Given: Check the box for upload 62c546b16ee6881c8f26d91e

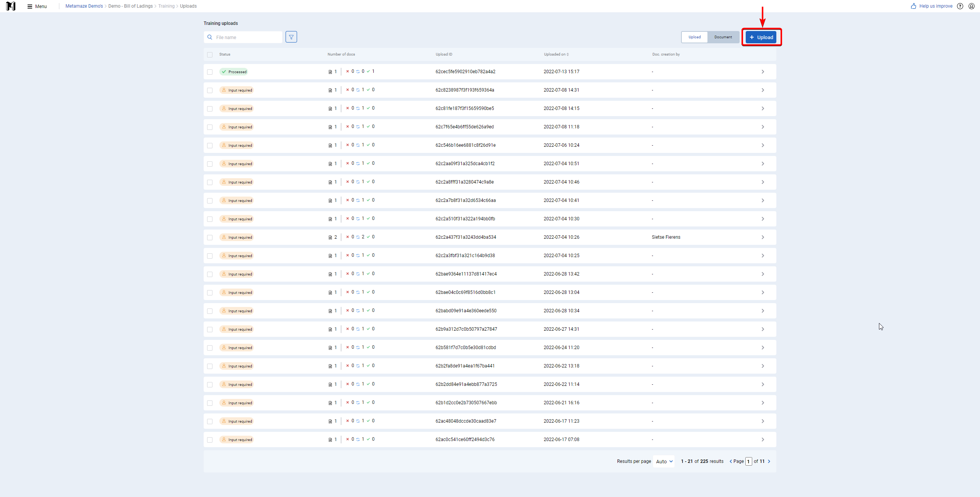Looking at the screenshot, I should (x=210, y=146).
